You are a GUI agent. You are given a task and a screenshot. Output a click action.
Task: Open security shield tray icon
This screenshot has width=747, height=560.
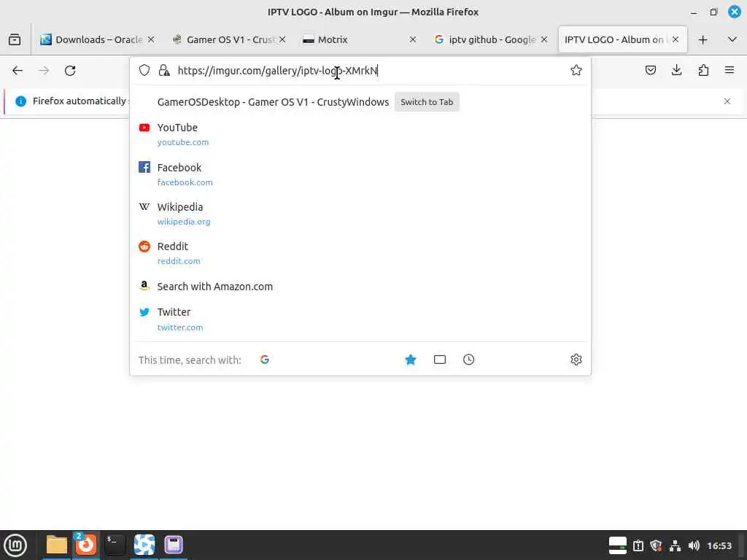pyautogui.click(x=656, y=545)
